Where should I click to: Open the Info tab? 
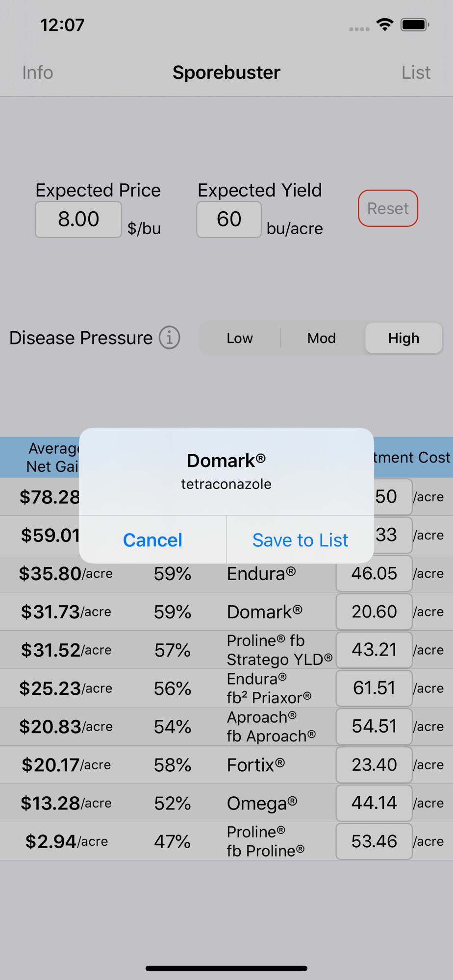pyautogui.click(x=38, y=73)
